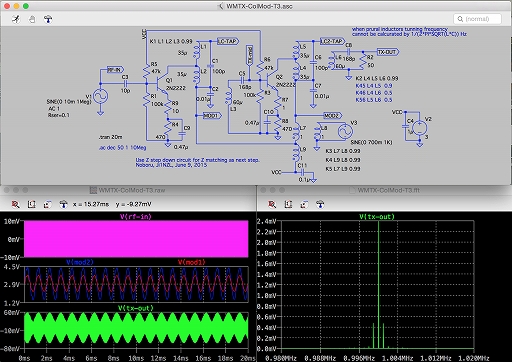Autorange the .fft plot window axes

click(288, 204)
